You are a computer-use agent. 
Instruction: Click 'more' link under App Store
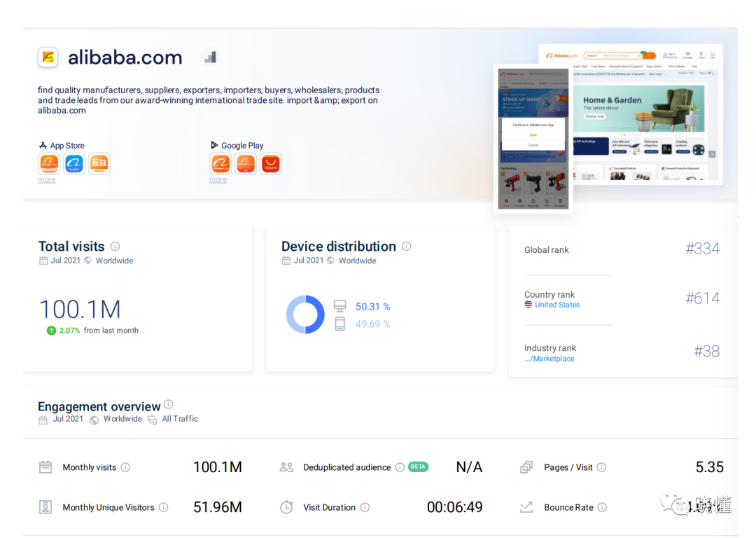click(x=47, y=179)
